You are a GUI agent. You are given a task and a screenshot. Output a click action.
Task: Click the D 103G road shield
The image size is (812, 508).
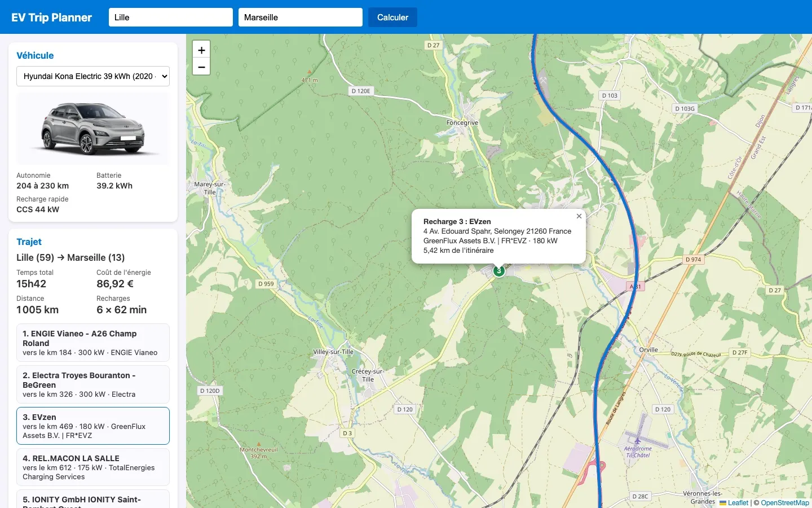pyautogui.click(x=685, y=108)
